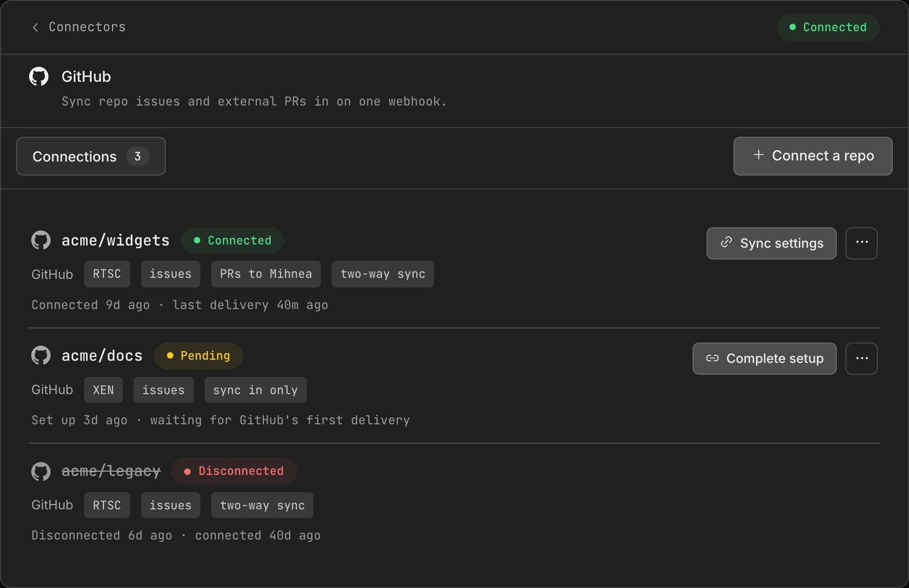Screen dimensions: 909x588
Task: Select the Connections tab
Action: (91, 156)
